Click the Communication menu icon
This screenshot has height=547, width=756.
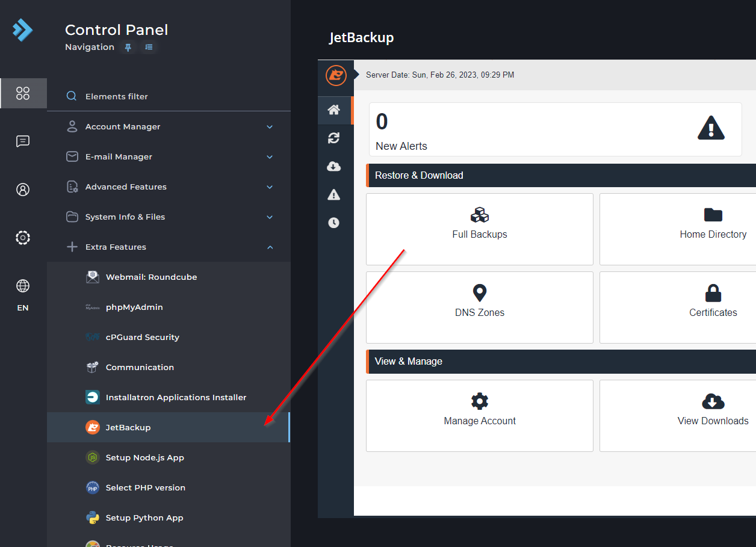pyautogui.click(x=93, y=367)
